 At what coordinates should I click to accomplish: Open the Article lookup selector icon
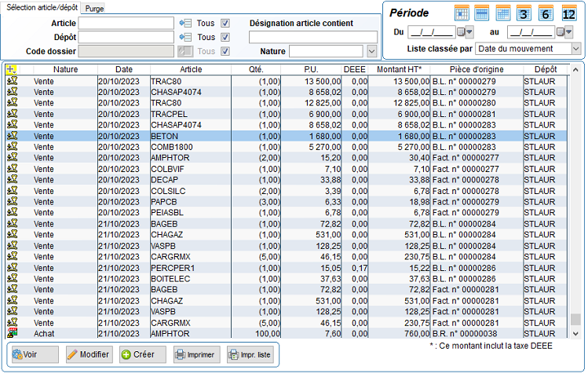[185, 23]
